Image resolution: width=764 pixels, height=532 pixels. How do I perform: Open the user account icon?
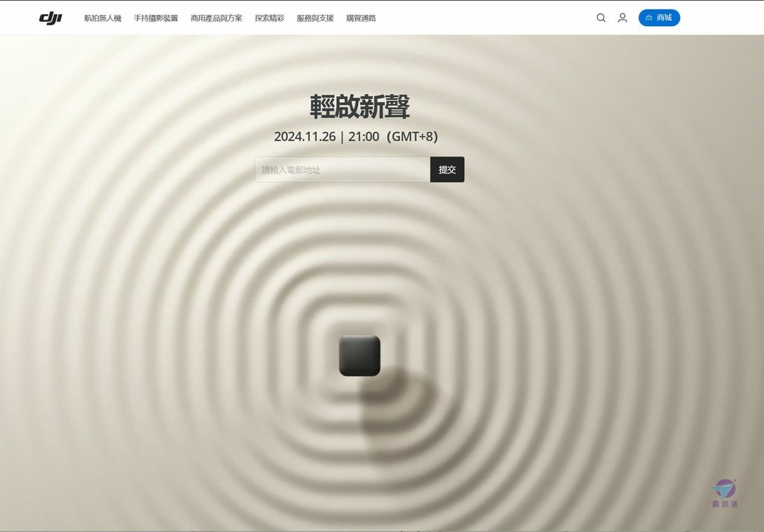pos(622,18)
